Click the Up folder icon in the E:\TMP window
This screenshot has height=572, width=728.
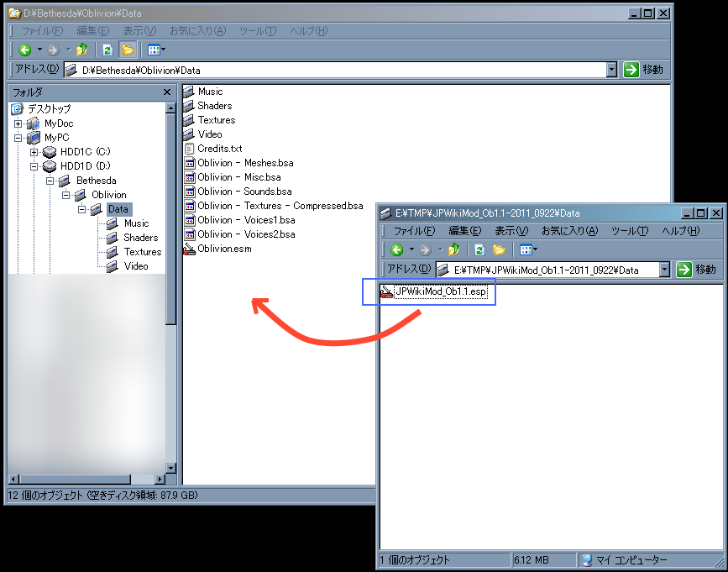(x=454, y=249)
